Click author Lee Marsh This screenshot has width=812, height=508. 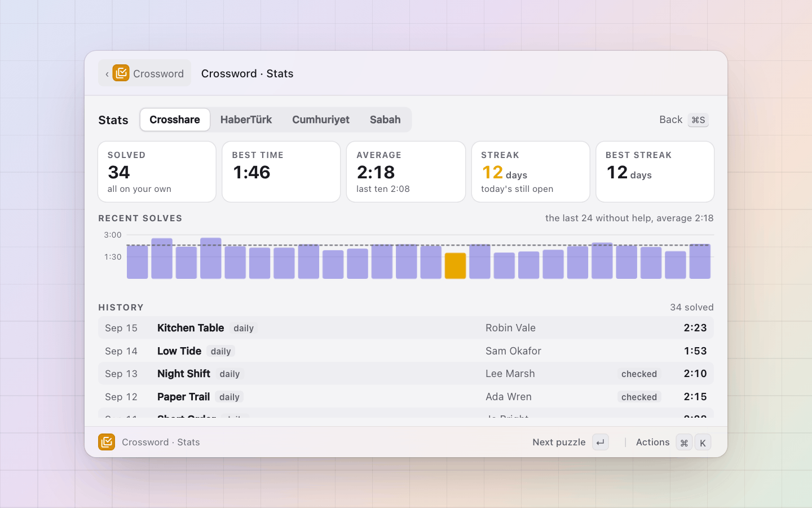point(510,374)
